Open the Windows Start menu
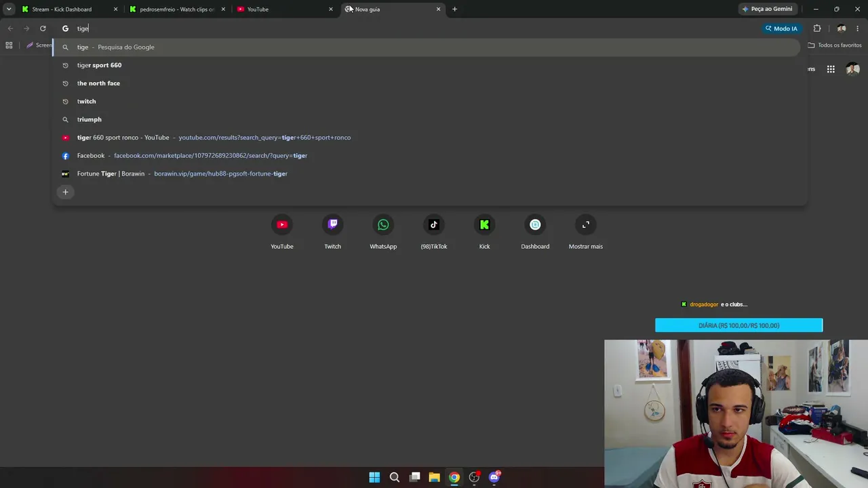Screen dimensions: 868x488 (374, 477)
